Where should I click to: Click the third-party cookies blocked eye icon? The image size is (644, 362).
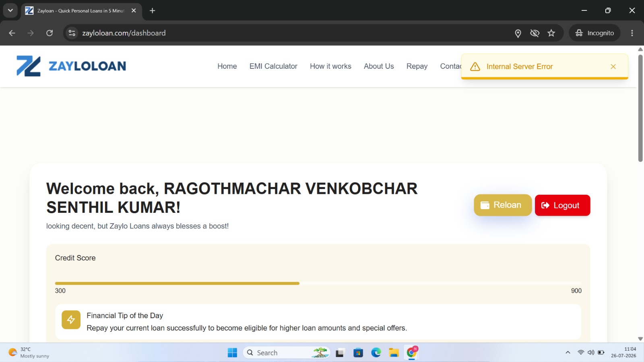[x=535, y=33]
